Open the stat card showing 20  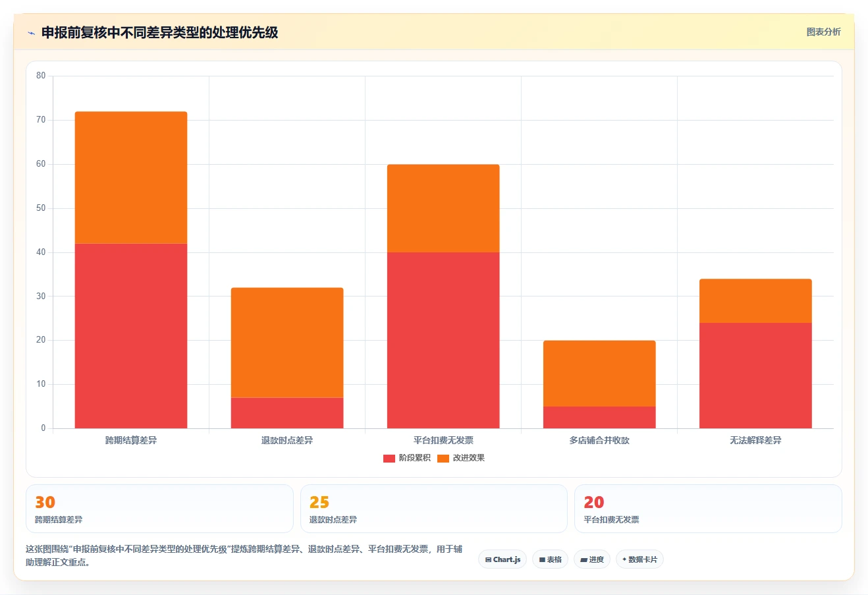(708, 509)
